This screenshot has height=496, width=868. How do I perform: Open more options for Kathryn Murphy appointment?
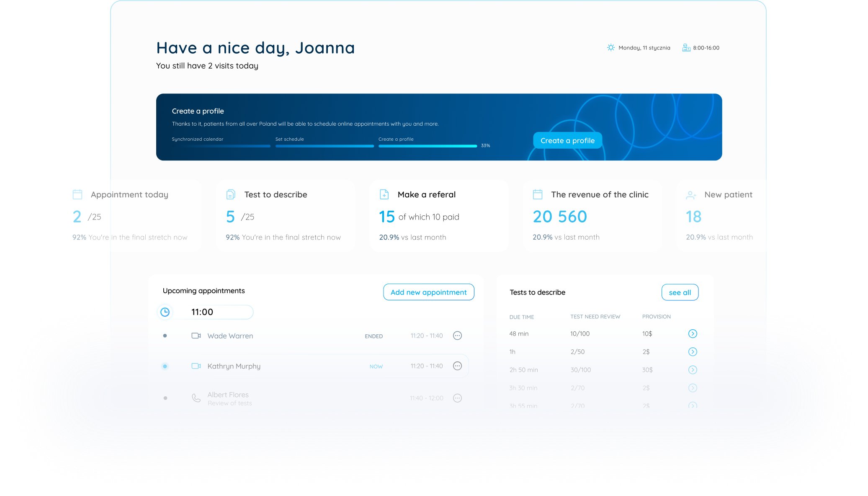[x=457, y=366]
